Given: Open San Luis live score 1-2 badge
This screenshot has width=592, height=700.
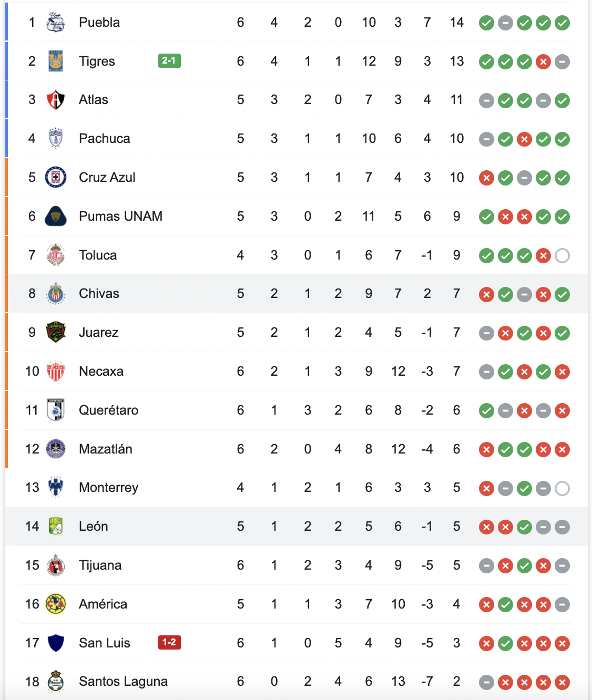Looking at the screenshot, I should point(169,642).
